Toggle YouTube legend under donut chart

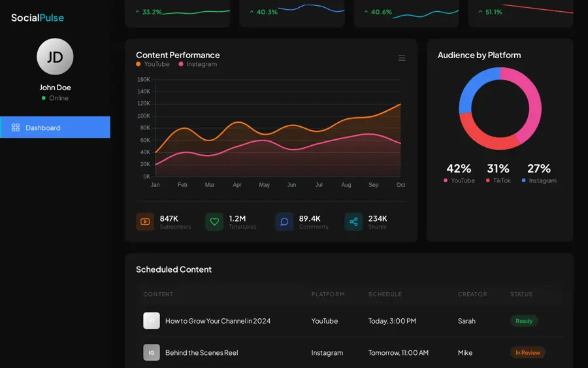click(x=459, y=180)
